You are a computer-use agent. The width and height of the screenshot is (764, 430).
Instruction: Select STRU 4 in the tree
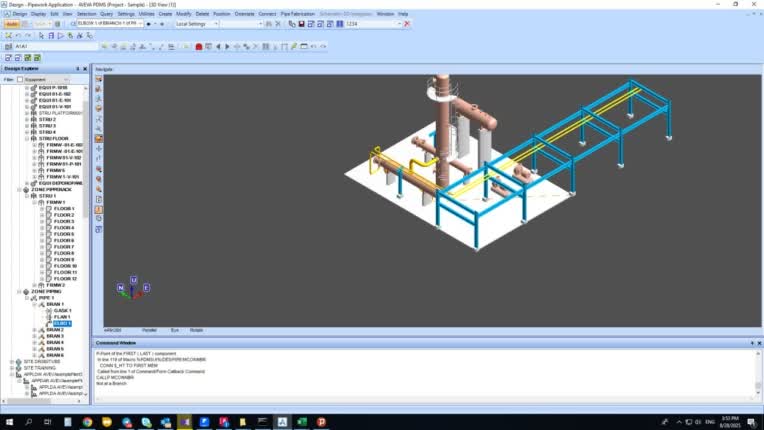tap(47, 132)
